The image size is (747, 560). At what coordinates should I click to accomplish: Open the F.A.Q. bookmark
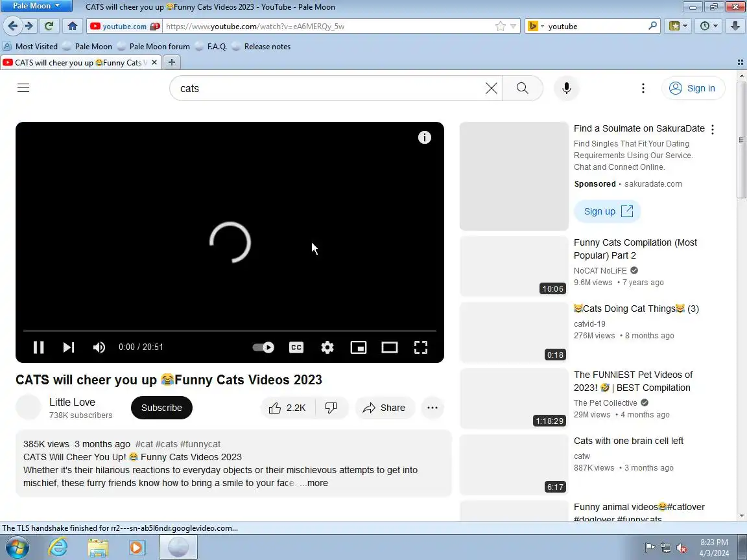tap(211, 46)
